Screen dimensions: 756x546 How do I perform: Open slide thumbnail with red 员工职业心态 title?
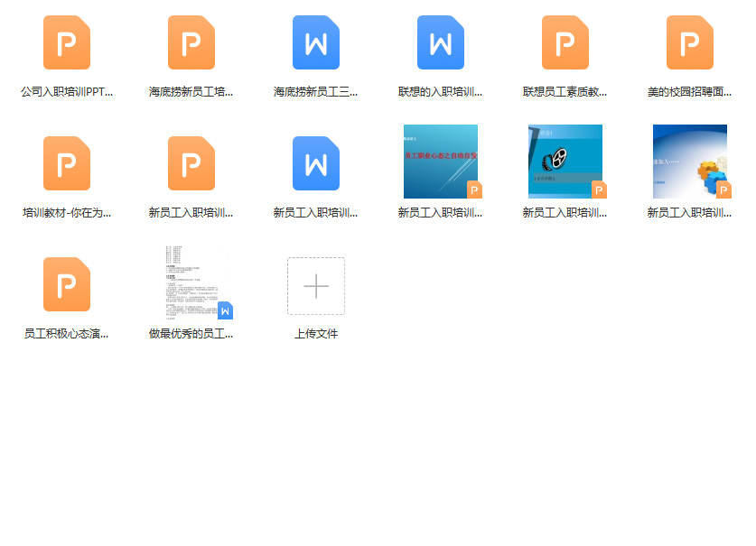(441, 162)
